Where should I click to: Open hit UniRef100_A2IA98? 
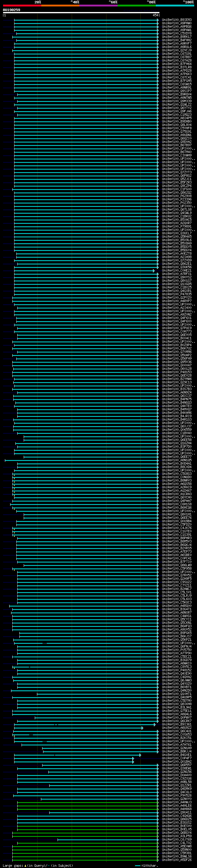(177, 257)
